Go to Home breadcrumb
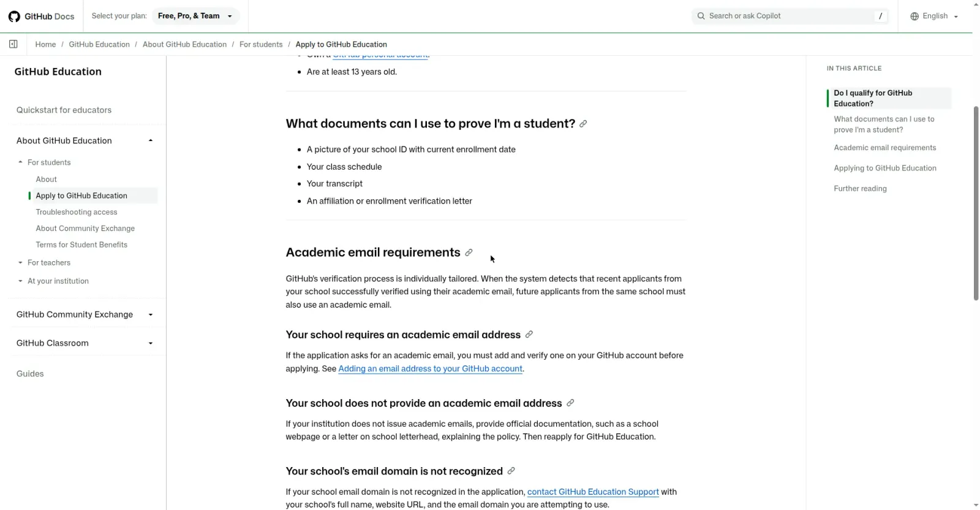 [x=45, y=45]
